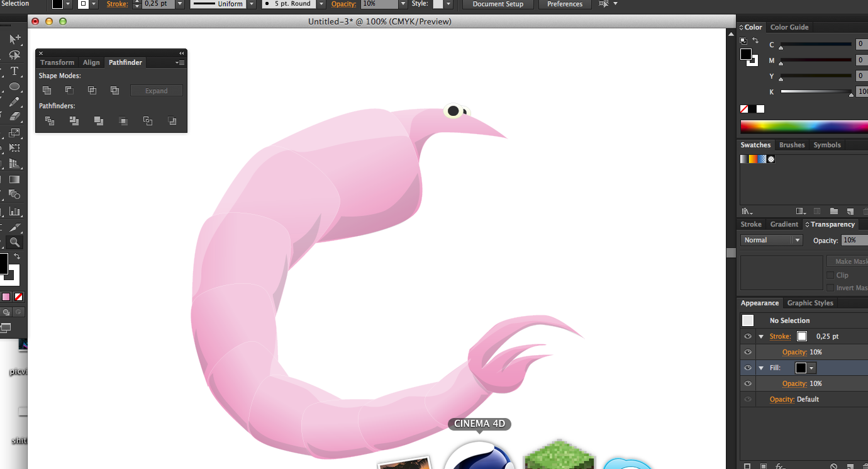Apply Exclude shape mode
The width and height of the screenshot is (868, 469).
(114, 91)
